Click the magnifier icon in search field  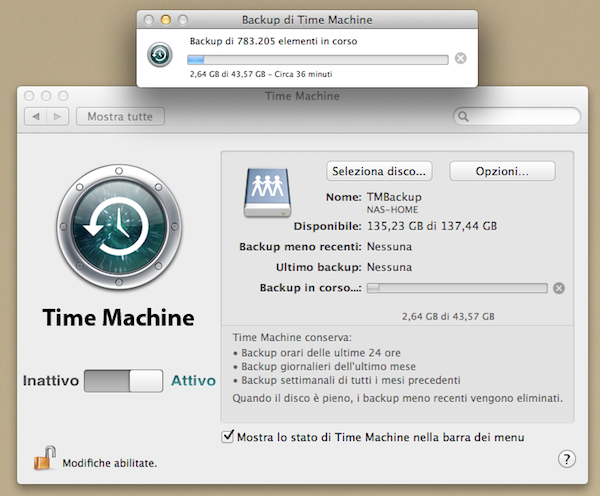pyautogui.click(x=465, y=117)
